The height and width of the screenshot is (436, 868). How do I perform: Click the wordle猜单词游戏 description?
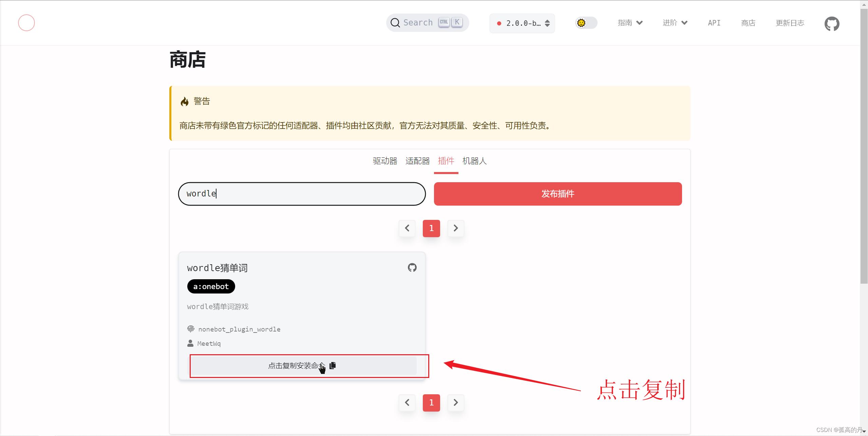click(x=218, y=307)
